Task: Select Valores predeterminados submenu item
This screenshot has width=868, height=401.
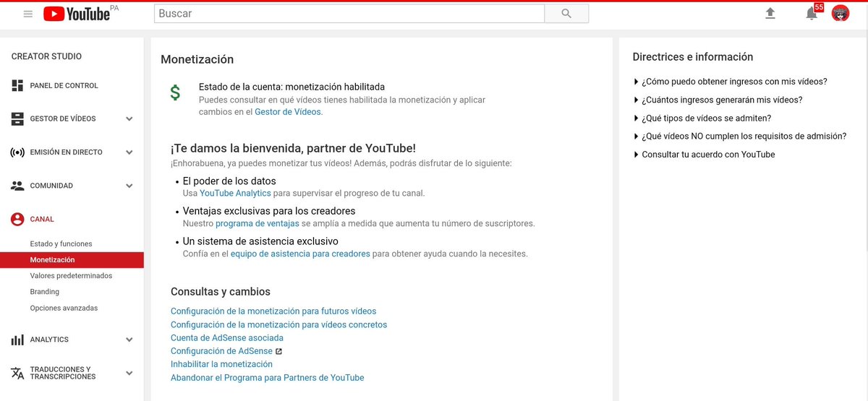Action: pos(72,276)
